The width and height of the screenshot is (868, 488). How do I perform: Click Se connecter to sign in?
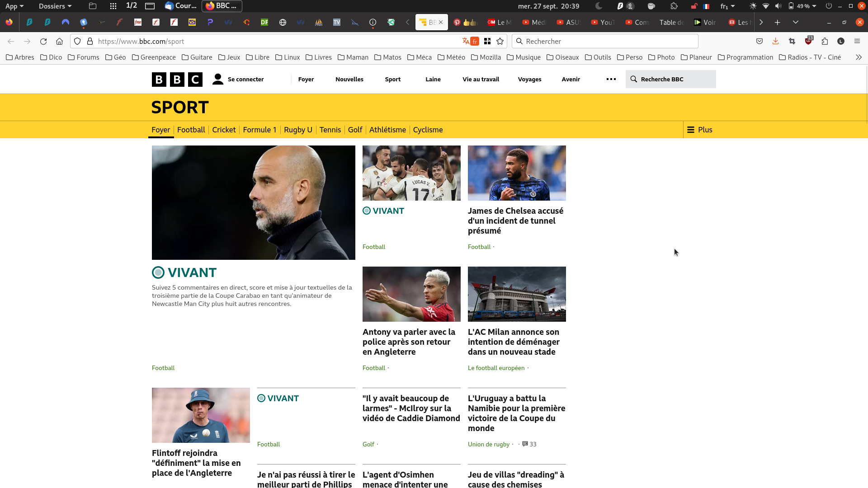tap(238, 79)
